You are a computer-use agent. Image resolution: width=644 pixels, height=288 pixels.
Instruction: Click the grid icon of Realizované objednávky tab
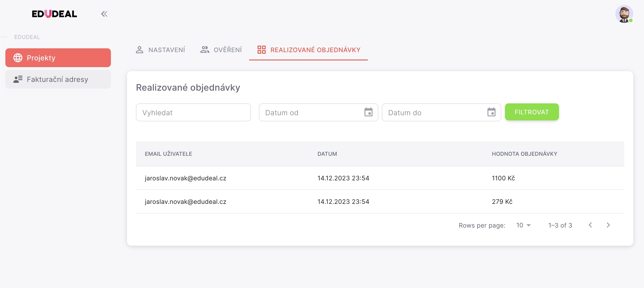[x=261, y=50]
